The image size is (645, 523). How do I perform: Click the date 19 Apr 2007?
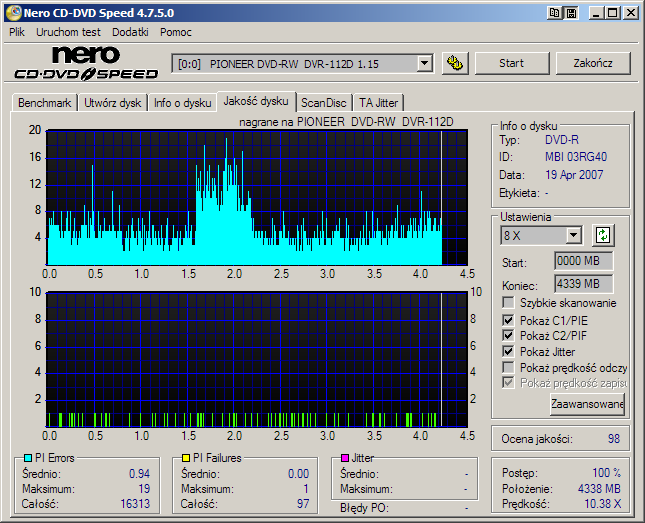coord(574,175)
